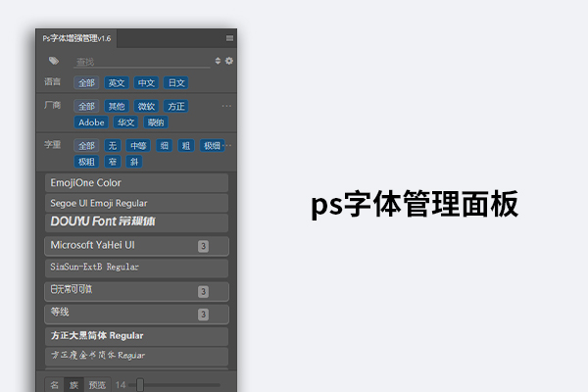Toggle the 其他 vendor filter
This screenshot has height=392, width=588.
pyautogui.click(x=117, y=107)
